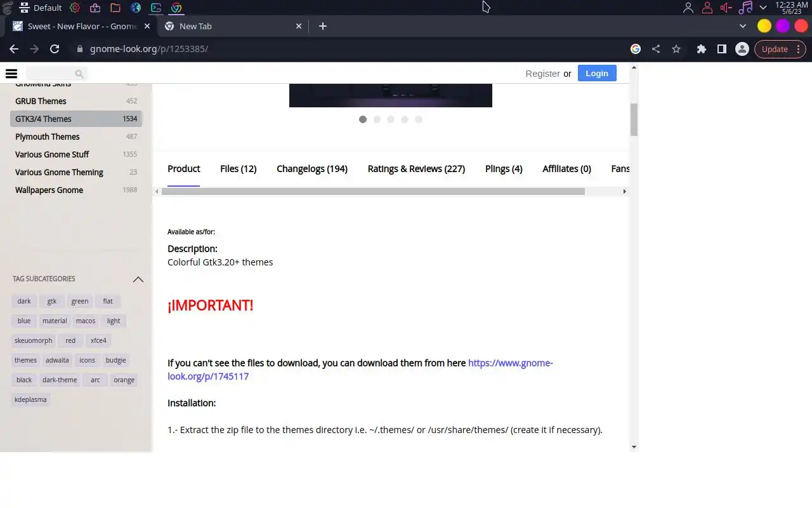Open the music player tray icon

coord(745,8)
